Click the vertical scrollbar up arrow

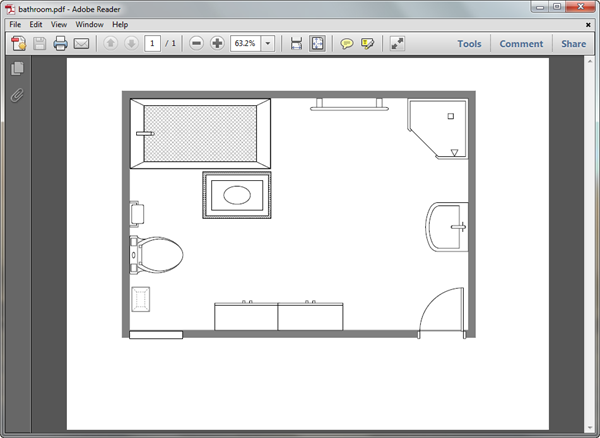tap(590, 61)
